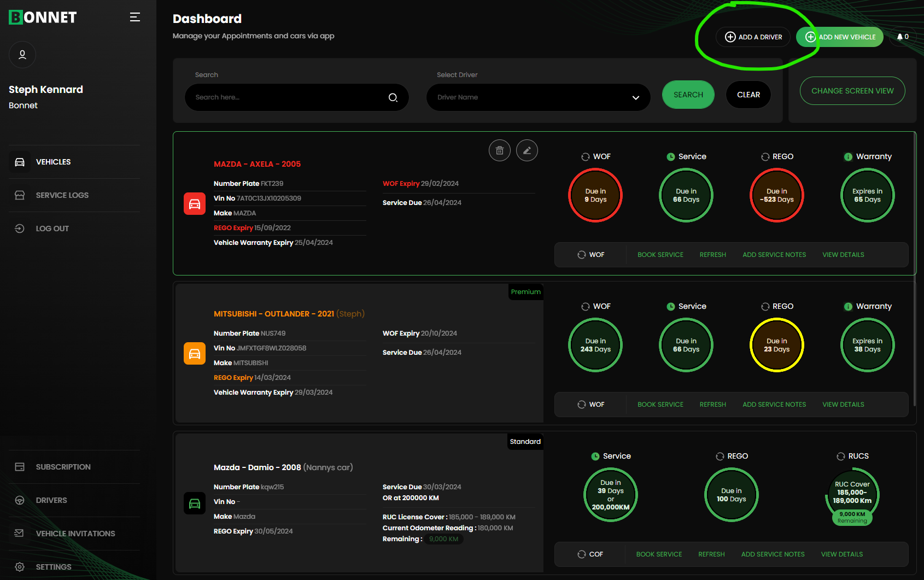Delete the Mazda Axela with the trash icon
The image size is (924, 580).
[x=500, y=150]
